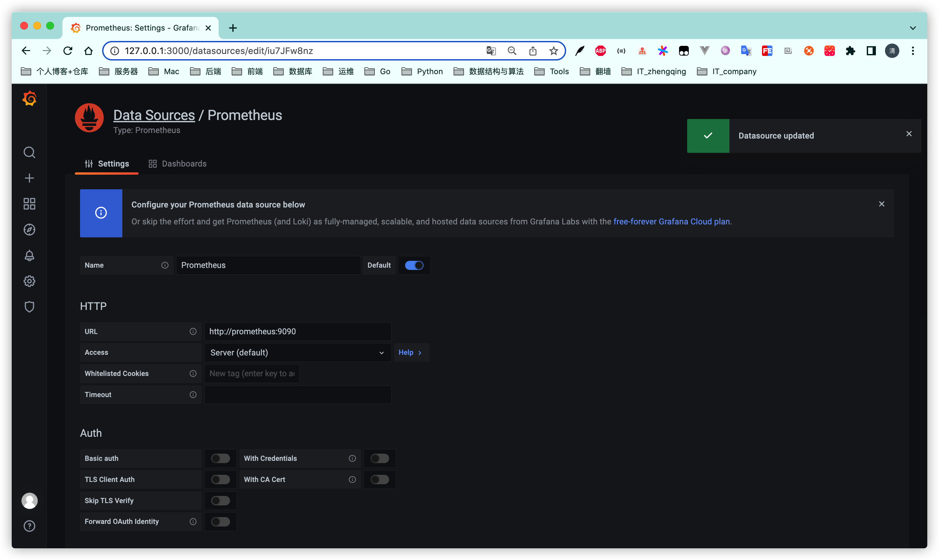
Task: Open Dashboards grid icon in sidebar
Action: [x=29, y=204]
